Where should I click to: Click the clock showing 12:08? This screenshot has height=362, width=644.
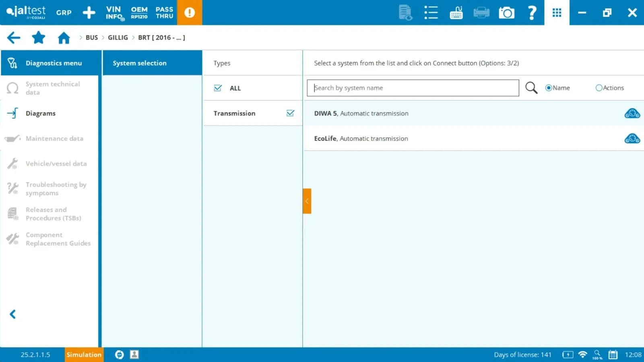633,355
